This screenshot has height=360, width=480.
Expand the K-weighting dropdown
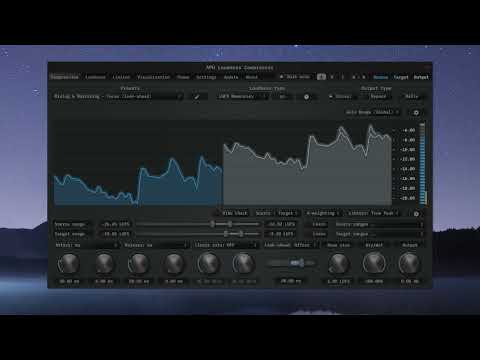(x=322, y=213)
